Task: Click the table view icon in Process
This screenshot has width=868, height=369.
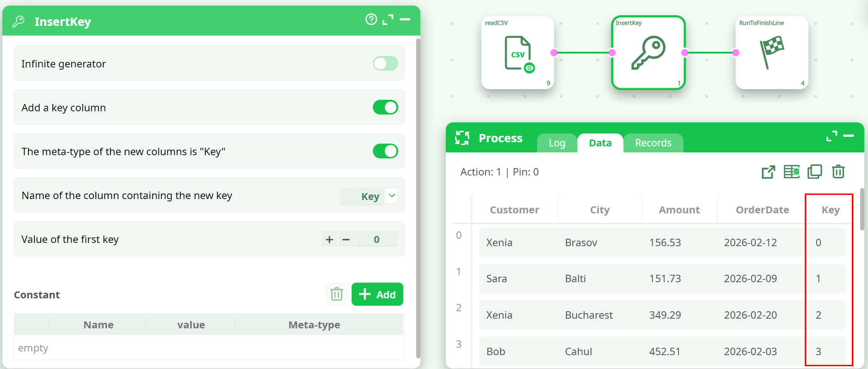Action: coord(791,172)
